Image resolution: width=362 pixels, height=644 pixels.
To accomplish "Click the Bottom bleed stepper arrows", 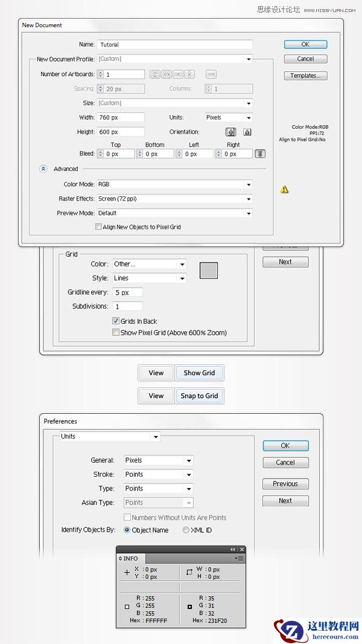I will (140, 153).
